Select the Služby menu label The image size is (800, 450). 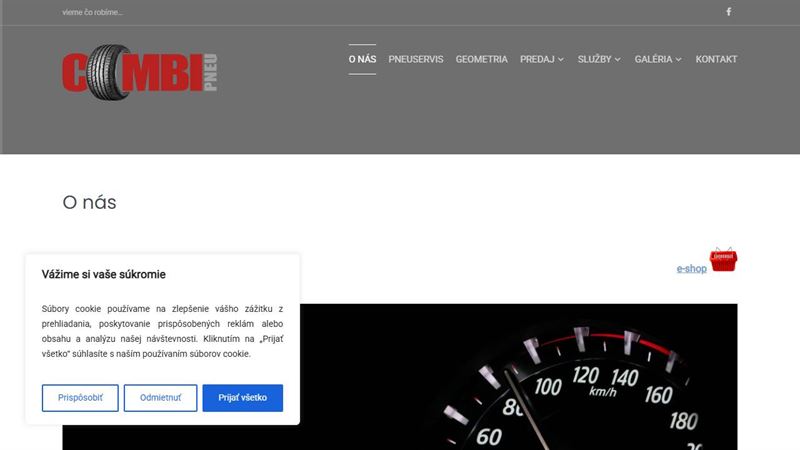coord(594,59)
